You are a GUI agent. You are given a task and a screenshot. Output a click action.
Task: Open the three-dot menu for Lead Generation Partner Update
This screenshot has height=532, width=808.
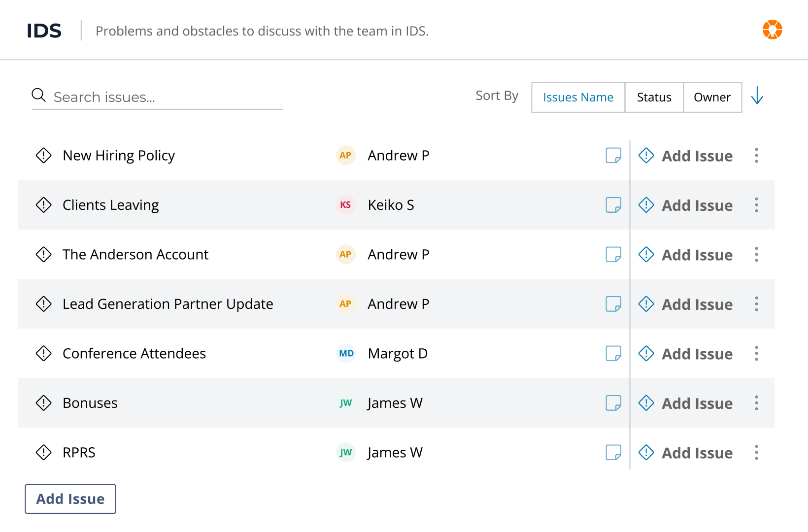(756, 304)
